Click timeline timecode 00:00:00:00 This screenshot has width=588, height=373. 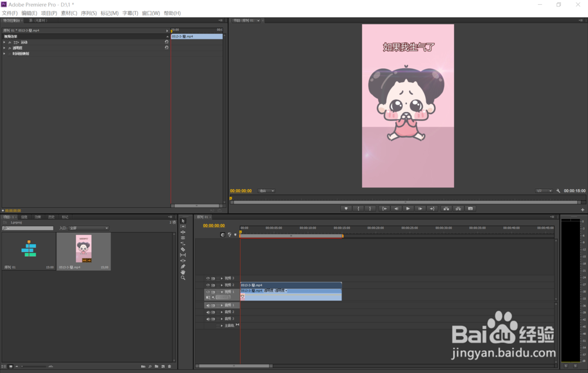[214, 226]
